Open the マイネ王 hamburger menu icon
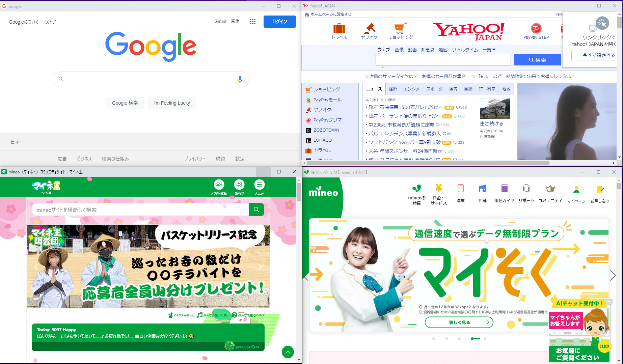Image resolution: width=623 pixels, height=364 pixels. (x=259, y=185)
